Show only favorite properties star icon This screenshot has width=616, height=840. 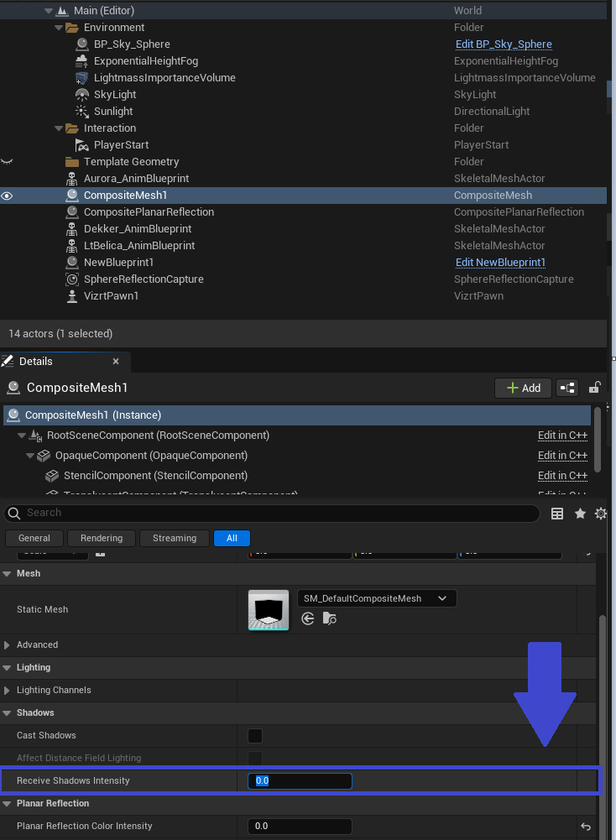coord(580,514)
